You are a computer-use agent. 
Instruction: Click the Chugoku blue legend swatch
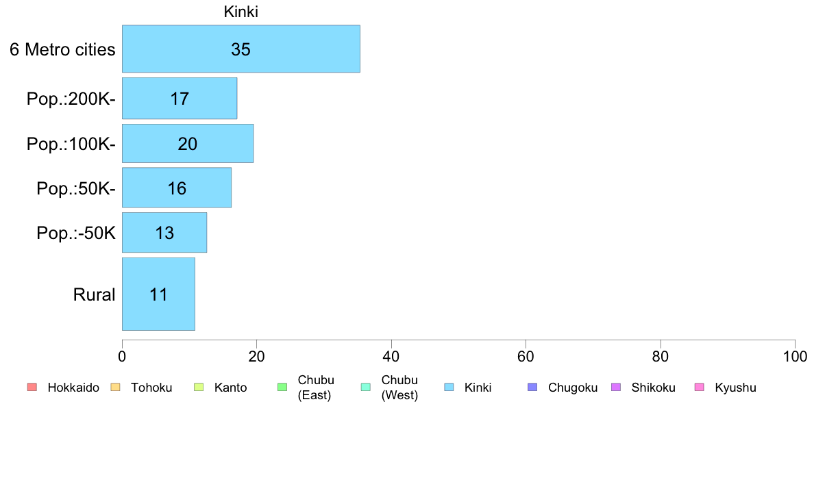point(532,387)
